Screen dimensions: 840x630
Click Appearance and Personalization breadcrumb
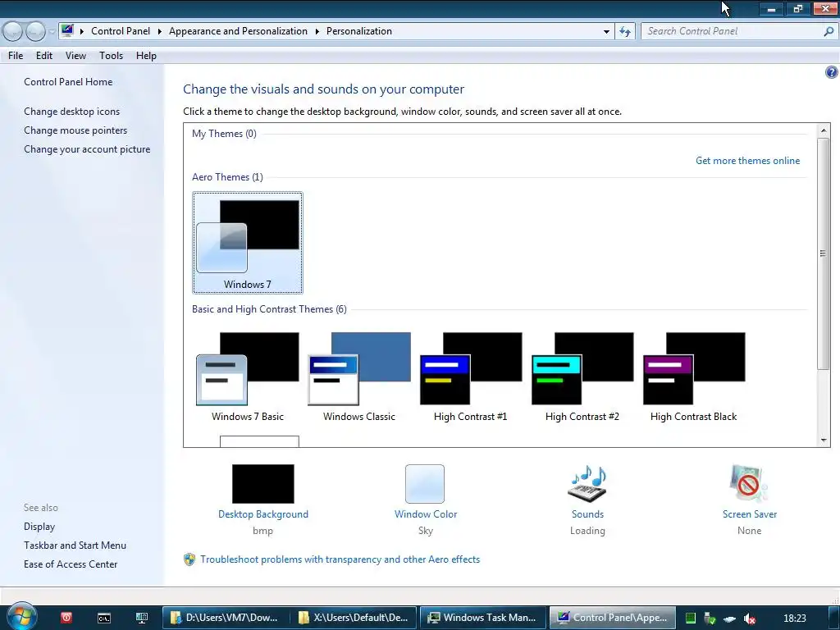[x=238, y=32]
